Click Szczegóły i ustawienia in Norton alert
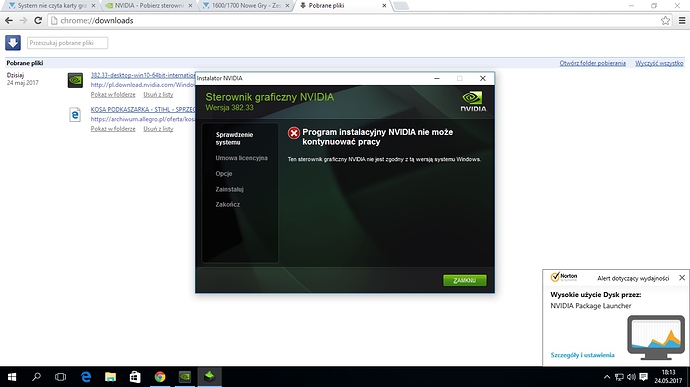 point(582,355)
